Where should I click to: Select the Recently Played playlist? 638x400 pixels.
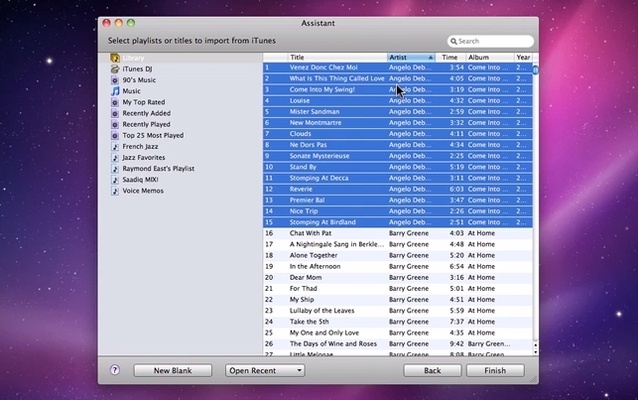click(x=146, y=124)
